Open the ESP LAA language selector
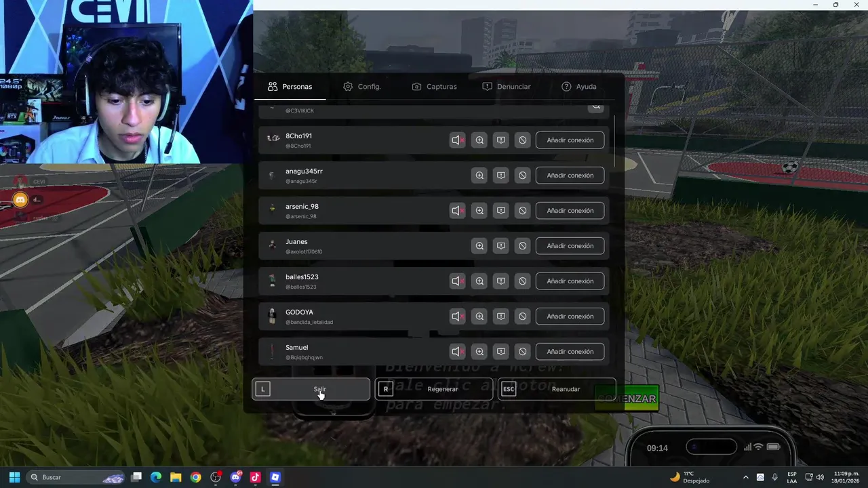The image size is (868, 488). (792, 477)
